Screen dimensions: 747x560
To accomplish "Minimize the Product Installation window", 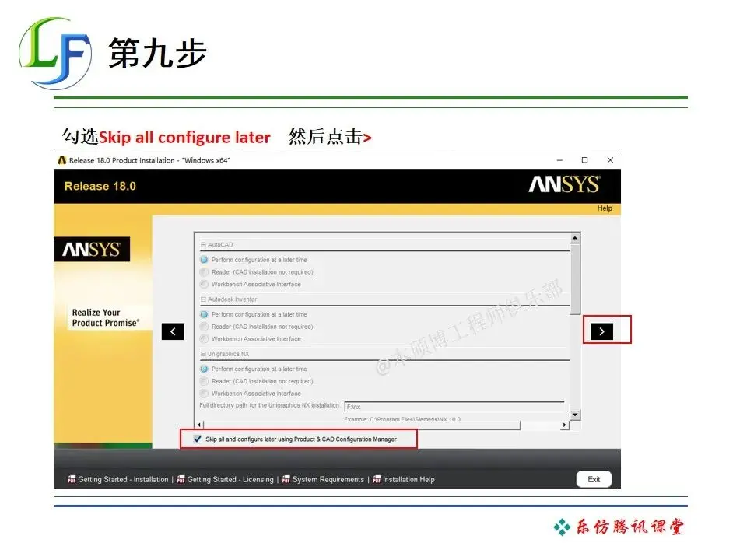I will pos(559,160).
